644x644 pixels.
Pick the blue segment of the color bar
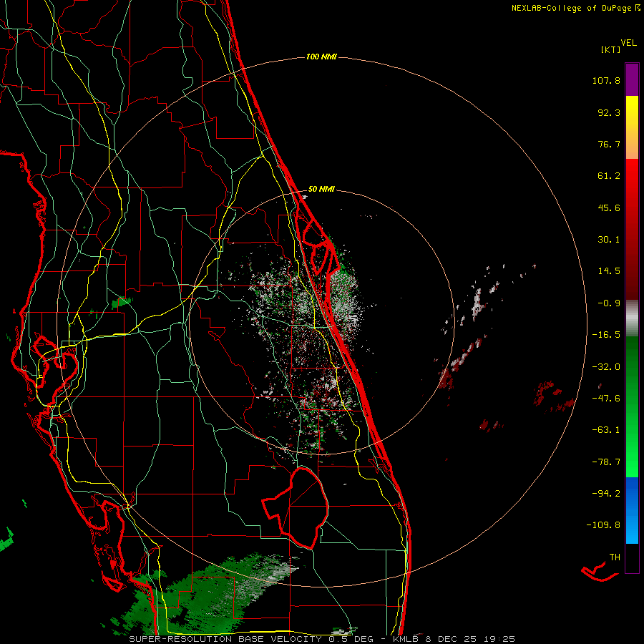(x=632, y=510)
